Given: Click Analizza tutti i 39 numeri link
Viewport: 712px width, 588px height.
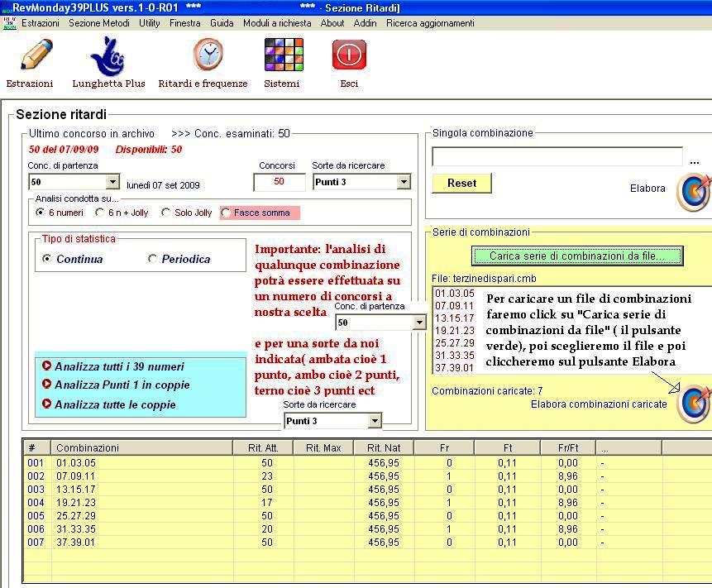Looking at the screenshot, I should (119, 366).
